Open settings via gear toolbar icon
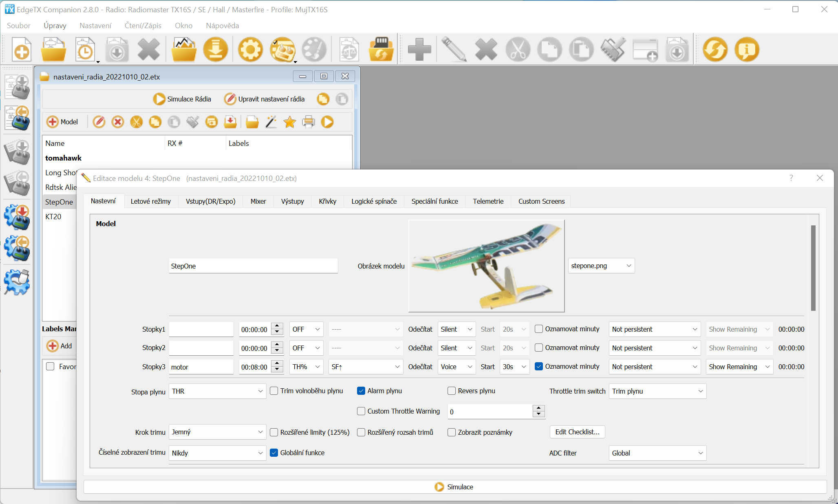The image size is (838, 504). tap(250, 50)
